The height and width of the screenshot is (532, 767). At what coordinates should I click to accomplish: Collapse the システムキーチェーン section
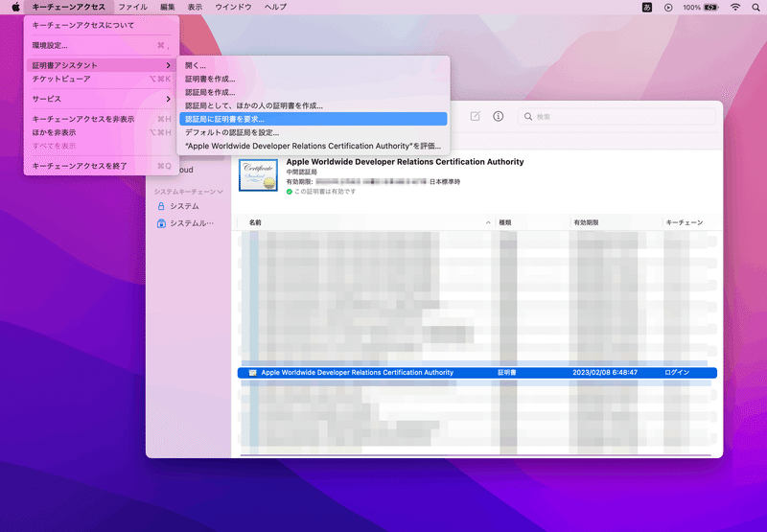pyautogui.click(x=221, y=192)
